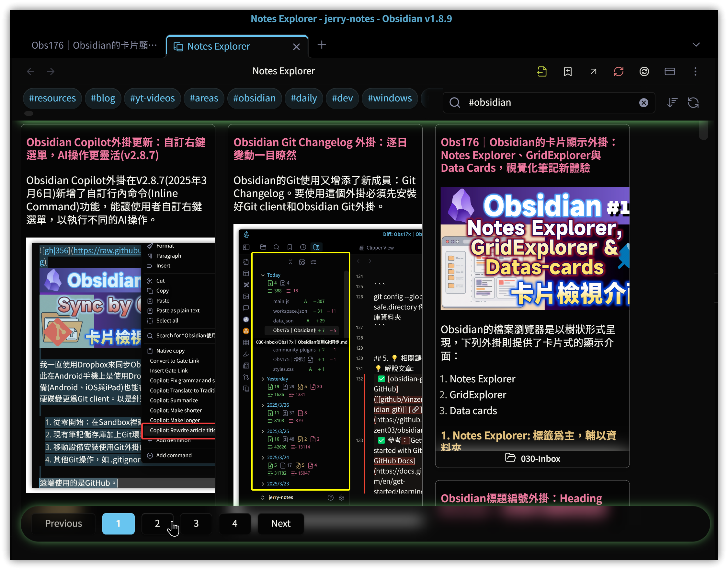This screenshot has height=570, width=728.
Task: Open a new tab with plus button
Action: pyautogui.click(x=322, y=45)
